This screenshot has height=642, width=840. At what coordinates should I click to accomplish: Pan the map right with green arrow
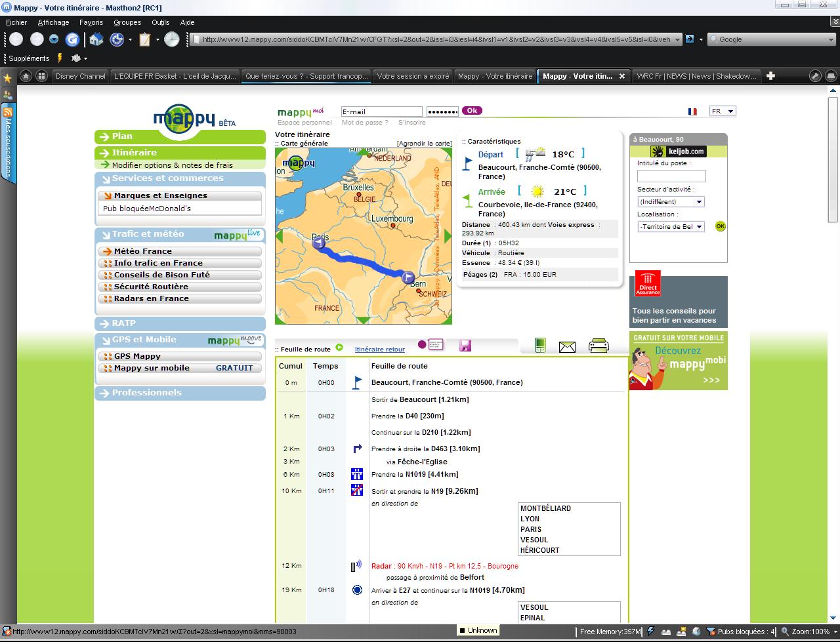click(x=448, y=237)
